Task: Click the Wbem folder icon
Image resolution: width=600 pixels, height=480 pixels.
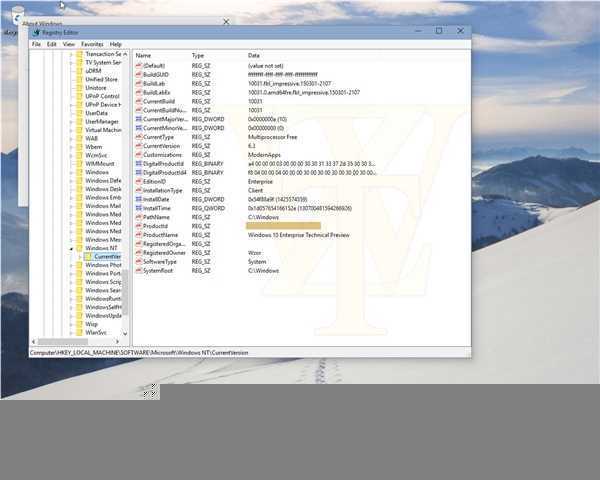Action: [79, 147]
